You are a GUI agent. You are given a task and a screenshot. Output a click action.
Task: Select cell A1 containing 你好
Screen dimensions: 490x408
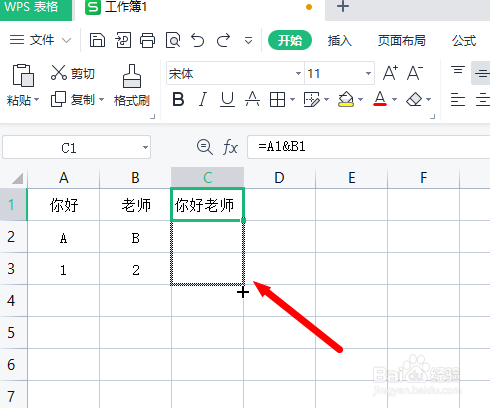pos(64,205)
